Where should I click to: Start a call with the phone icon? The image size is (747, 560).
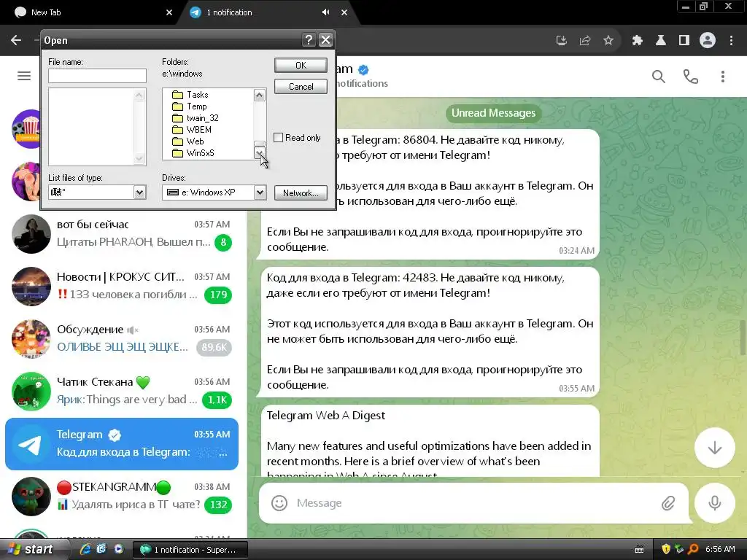(x=690, y=76)
